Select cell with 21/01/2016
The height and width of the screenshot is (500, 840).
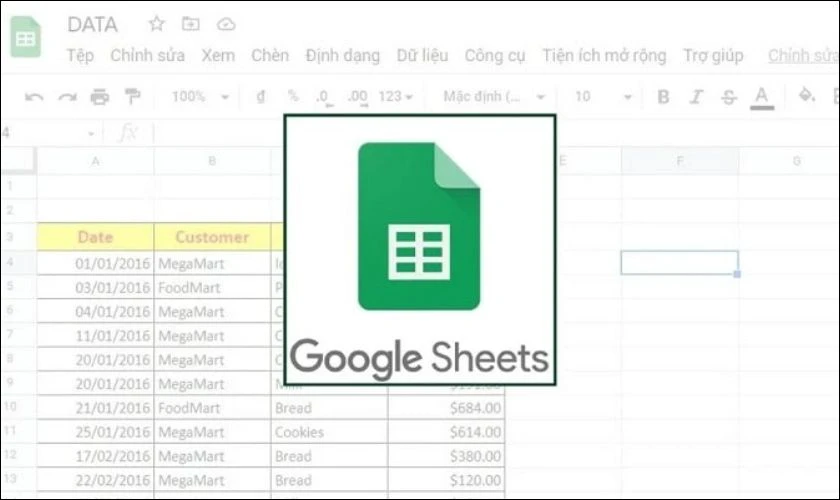[95, 408]
